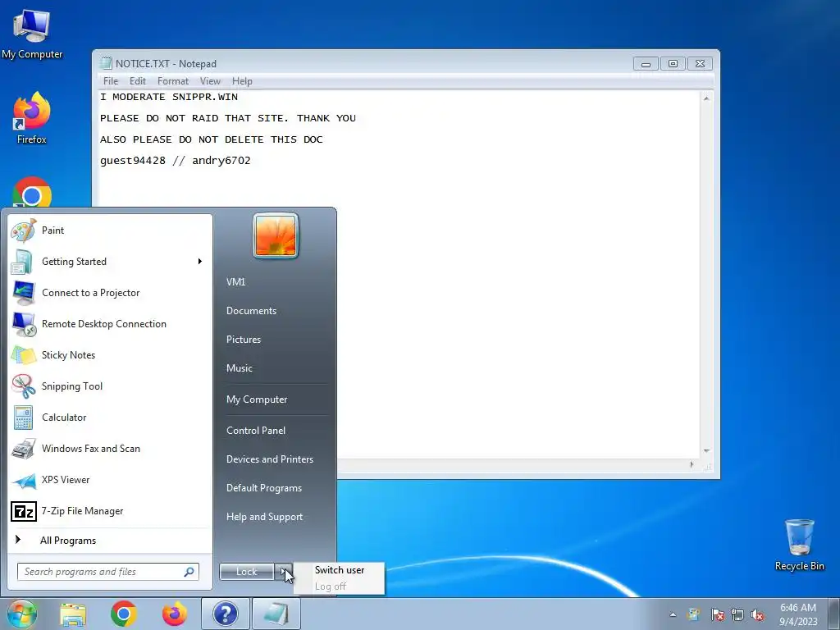The image size is (840, 630).
Task: Click the tray icon left of Action Center flag
Action: (x=694, y=614)
